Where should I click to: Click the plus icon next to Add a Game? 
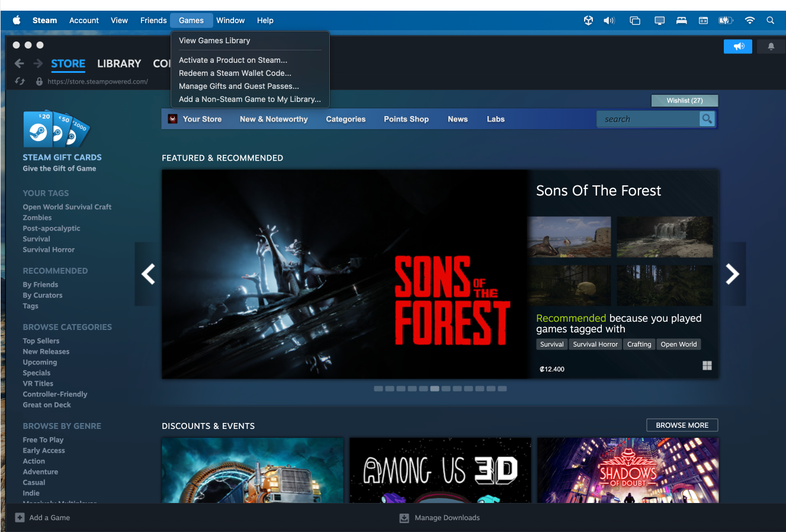[20, 517]
